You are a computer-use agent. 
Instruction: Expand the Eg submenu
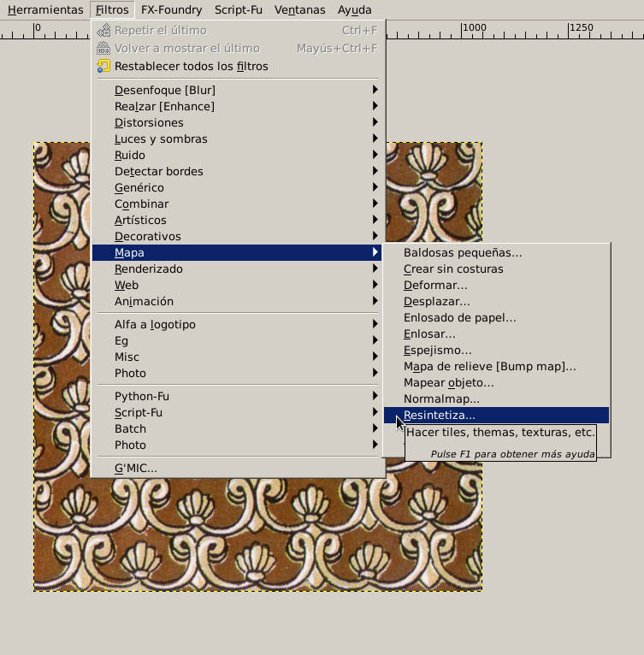point(237,340)
